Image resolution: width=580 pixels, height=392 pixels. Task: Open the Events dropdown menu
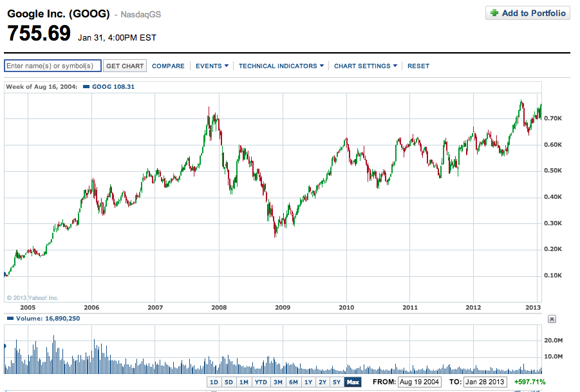(212, 66)
